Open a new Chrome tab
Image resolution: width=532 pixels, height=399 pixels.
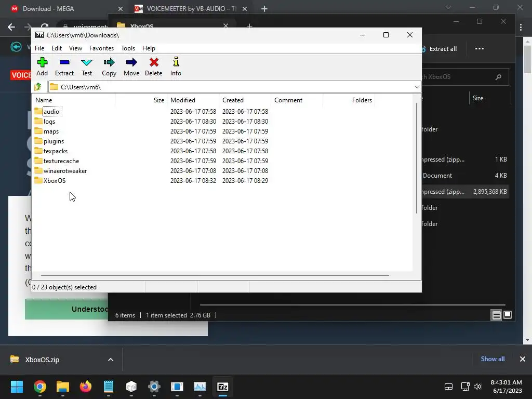pos(264,9)
